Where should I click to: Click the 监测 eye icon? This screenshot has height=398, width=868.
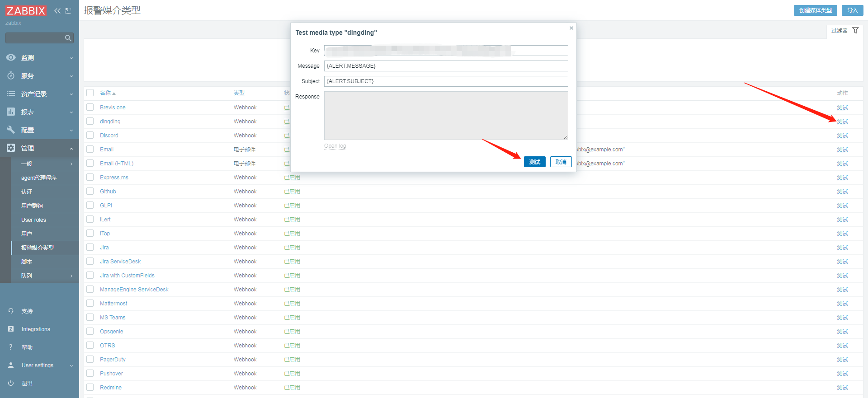11,57
